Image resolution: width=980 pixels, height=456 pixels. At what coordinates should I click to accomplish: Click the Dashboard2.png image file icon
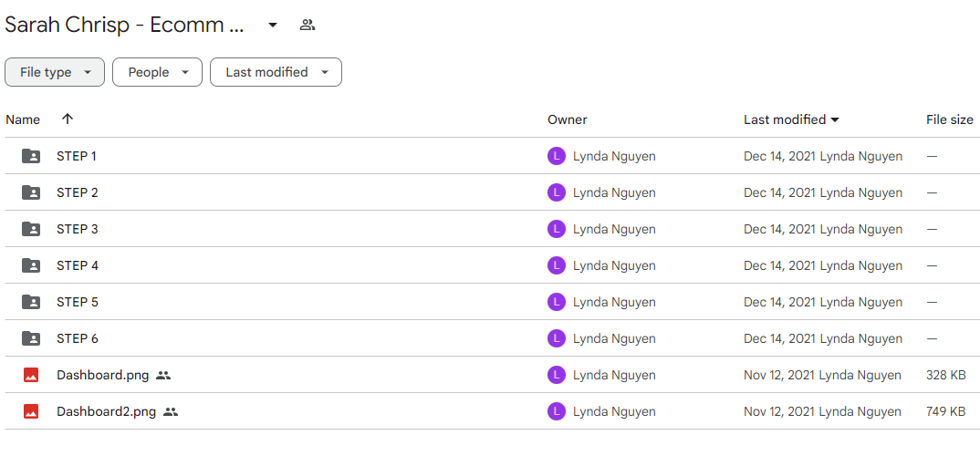31,411
